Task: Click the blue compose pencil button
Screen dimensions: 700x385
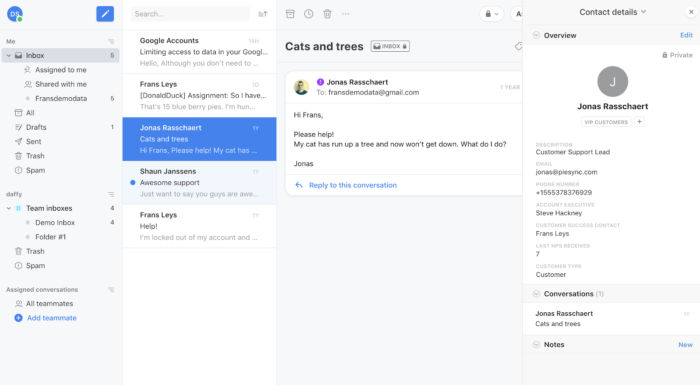Action: [x=105, y=14]
